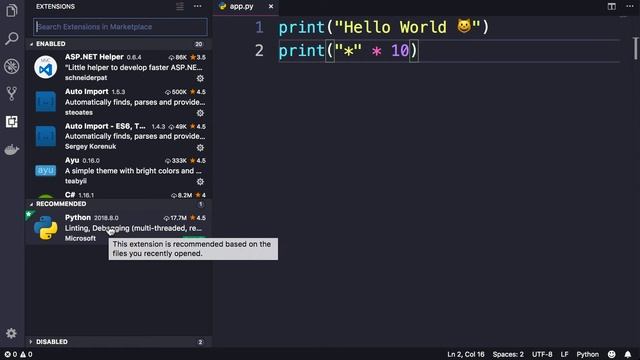Viewport: 640px width, 360px height.
Task: Close the app.py tab
Action: click(x=271, y=7)
